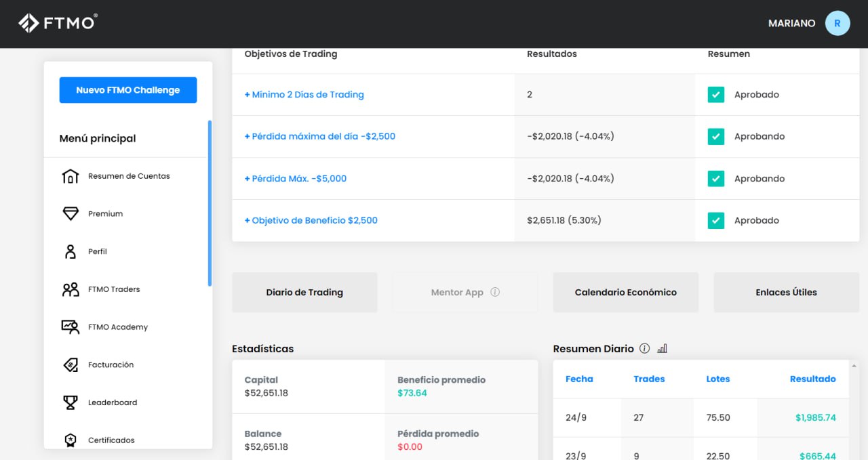Click the house icon for Resumen de Cuentas
This screenshot has width=868, height=460.
[x=70, y=176]
